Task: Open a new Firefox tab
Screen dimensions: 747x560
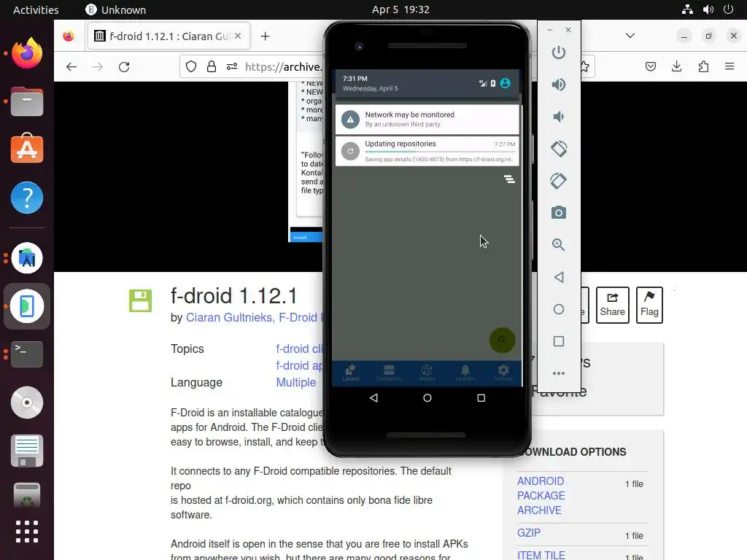Action: (x=266, y=36)
